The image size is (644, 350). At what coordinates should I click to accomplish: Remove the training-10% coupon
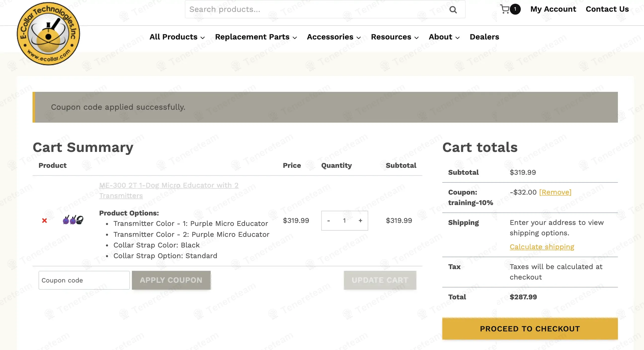point(555,192)
